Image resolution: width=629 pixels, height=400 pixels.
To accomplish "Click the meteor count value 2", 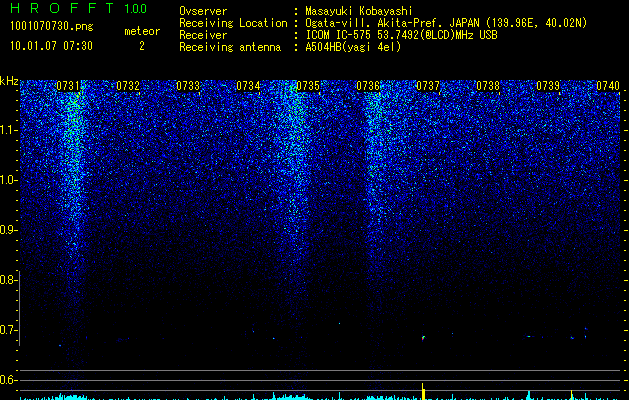I will [x=142, y=46].
